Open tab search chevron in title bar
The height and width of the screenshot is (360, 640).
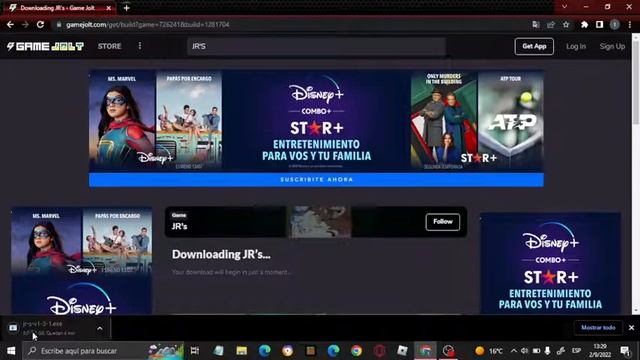[x=564, y=7]
